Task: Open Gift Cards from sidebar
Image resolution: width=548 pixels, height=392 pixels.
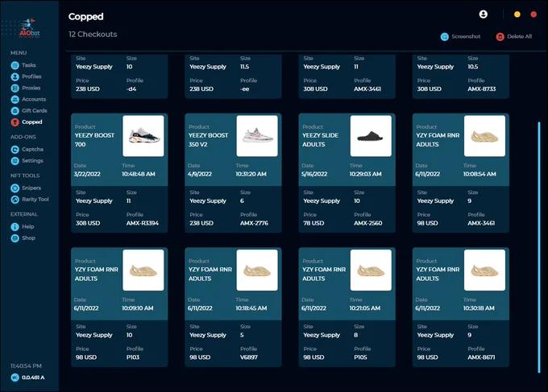Action: click(34, 110)
